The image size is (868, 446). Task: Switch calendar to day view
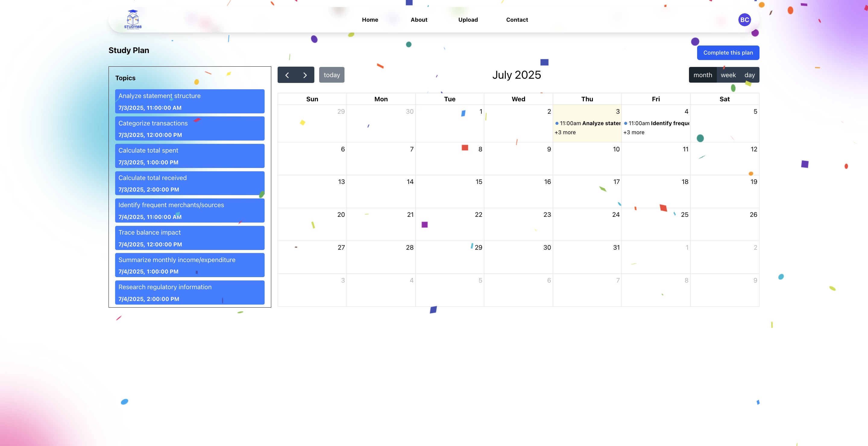[749, 75]
